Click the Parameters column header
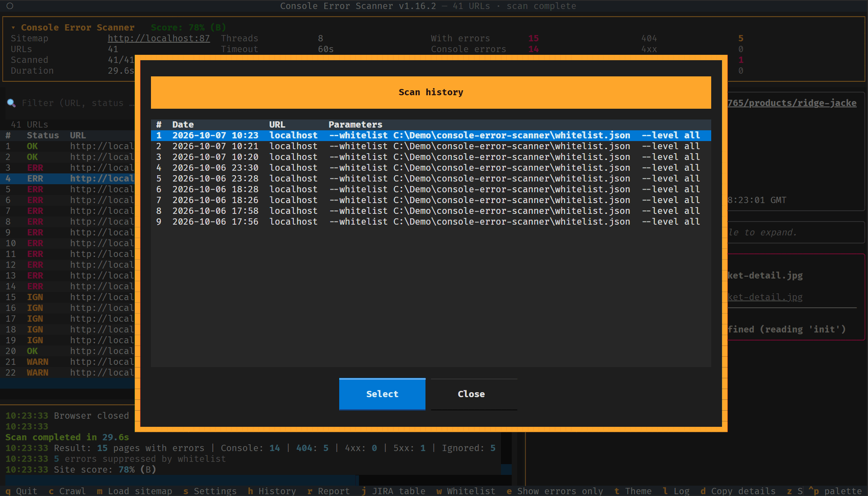This screenshot has width=868, height=496. click(355, 124)
